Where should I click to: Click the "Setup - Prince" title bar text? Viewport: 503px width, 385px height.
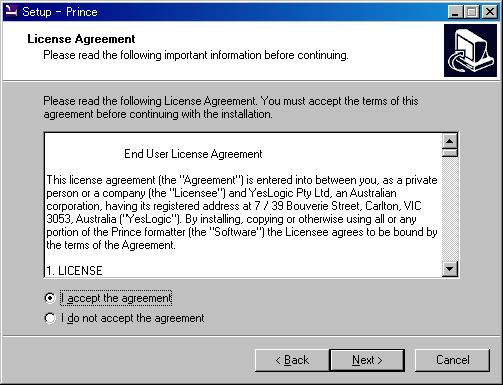[60, 12]
